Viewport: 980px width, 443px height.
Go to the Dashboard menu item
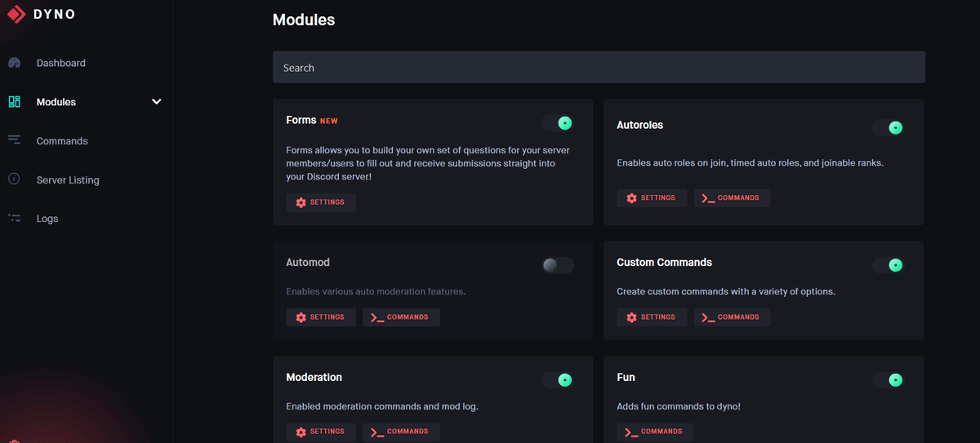point(61,63)
